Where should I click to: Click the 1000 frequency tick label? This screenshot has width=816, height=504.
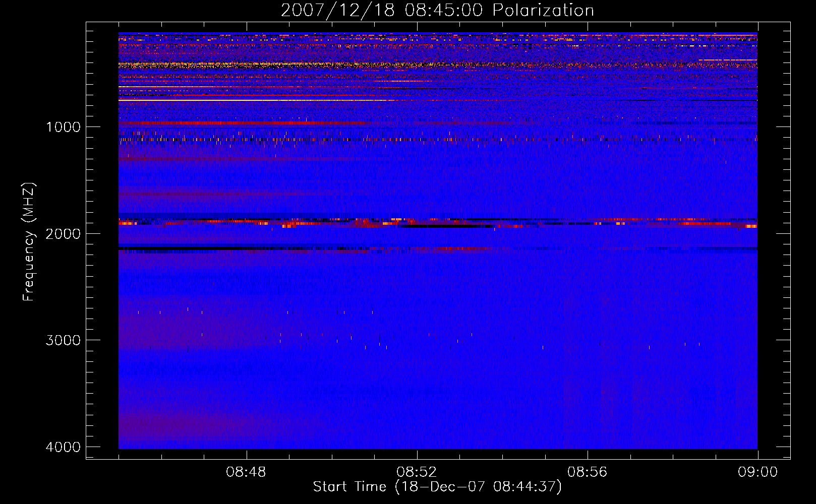coord(63,127)
